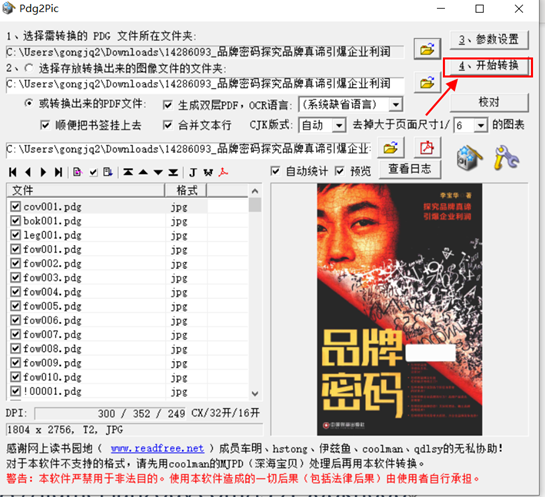The height and width of the screenshot is (497, 545).
Task: Click the 查看日志 button
Action: click(x=410, y=169)
